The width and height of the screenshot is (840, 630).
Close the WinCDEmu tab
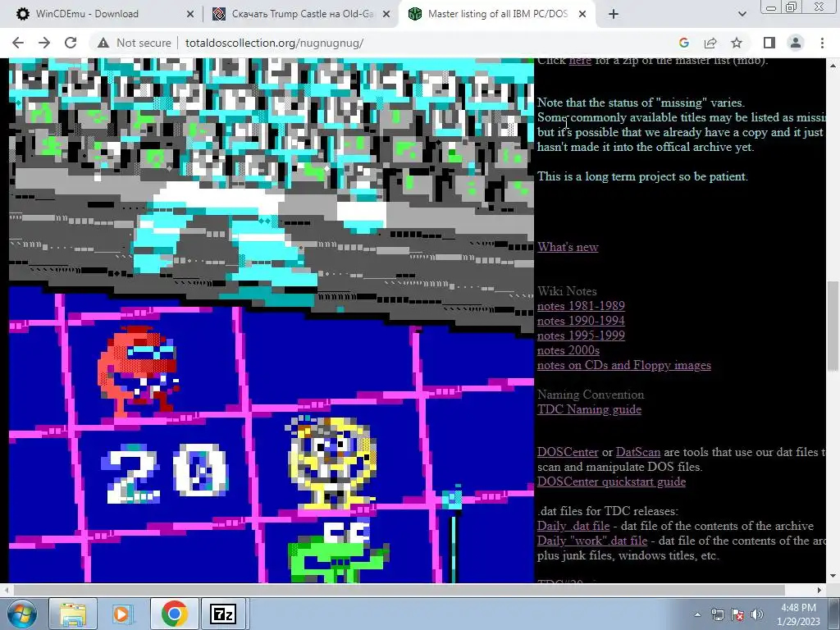[190, 14]
